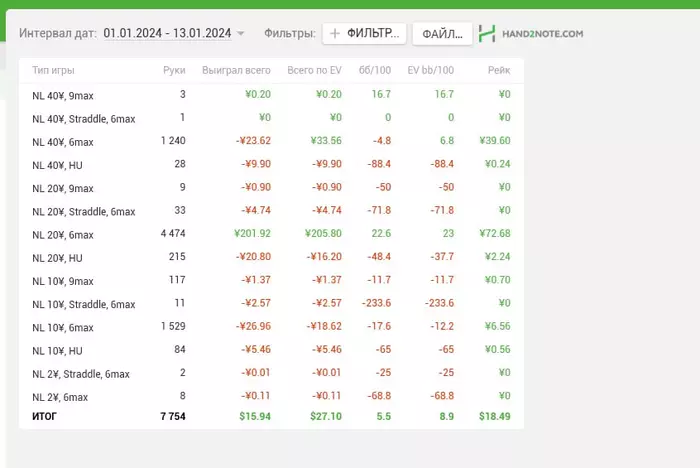
Task: Click total hands value 7 754
Action: [173, 416]
